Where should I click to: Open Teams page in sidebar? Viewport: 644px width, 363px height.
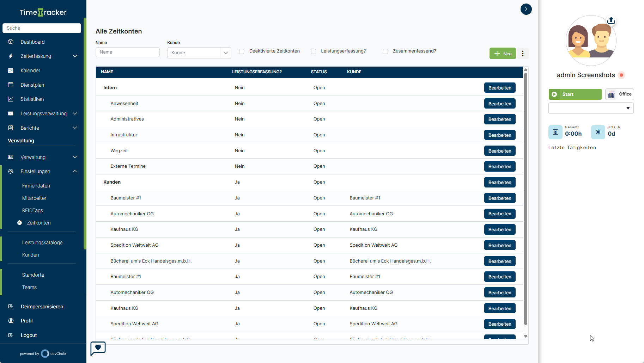[29, 287]
